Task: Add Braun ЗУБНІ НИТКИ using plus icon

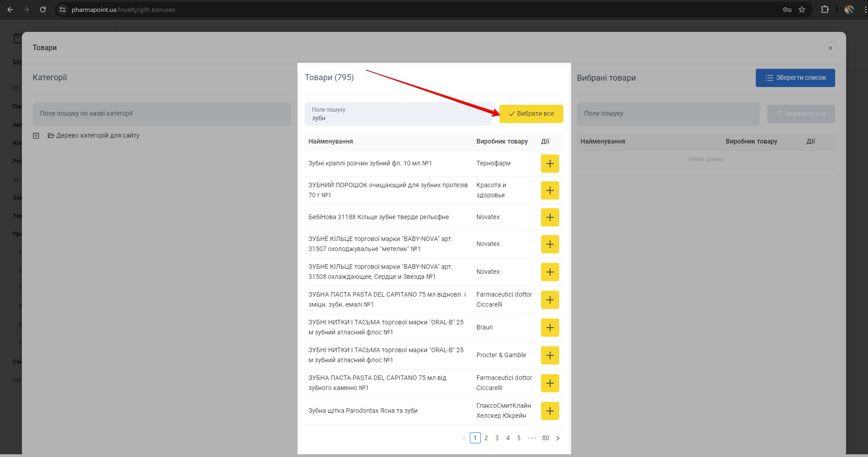Action: pyautogui.click(x=550, y=328)
